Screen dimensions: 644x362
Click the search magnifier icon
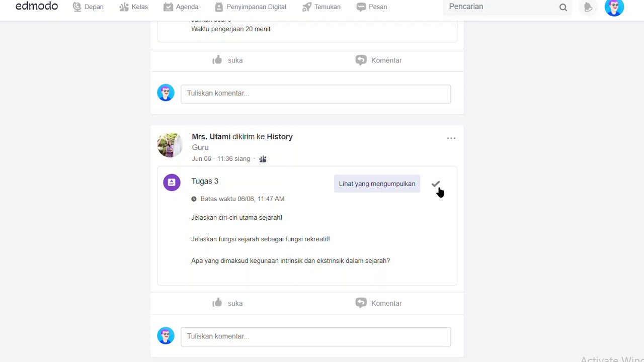pyautogui.click(x=563, y=7)
